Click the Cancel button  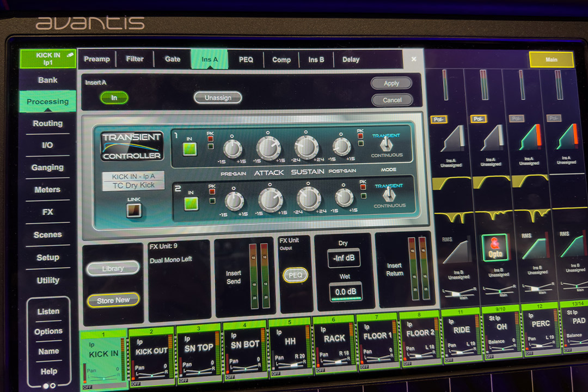point(392,100)
